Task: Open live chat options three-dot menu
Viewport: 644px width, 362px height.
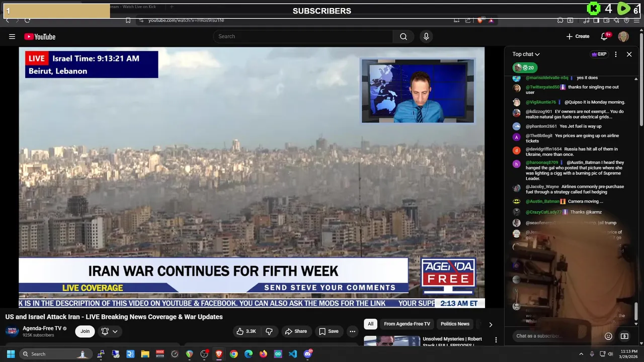Action: click(x=615, y=54)
